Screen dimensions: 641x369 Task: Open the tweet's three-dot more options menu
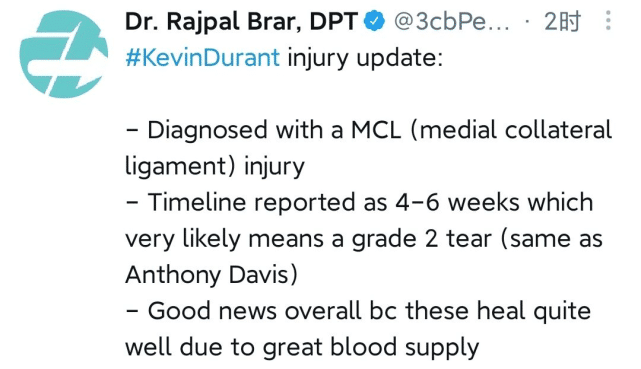[608, 20]
